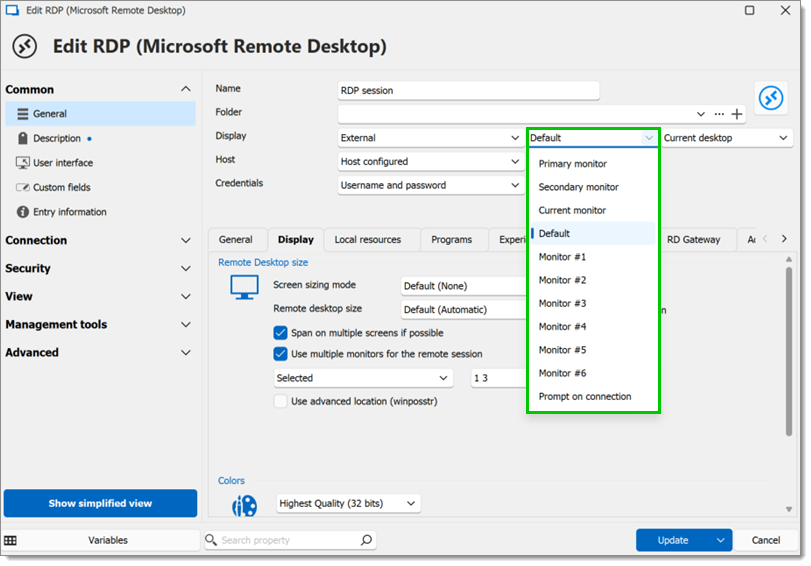Click the Remote Desktop size monitor icon
This screenshot has width=811, height=566.
coord(244,287)
